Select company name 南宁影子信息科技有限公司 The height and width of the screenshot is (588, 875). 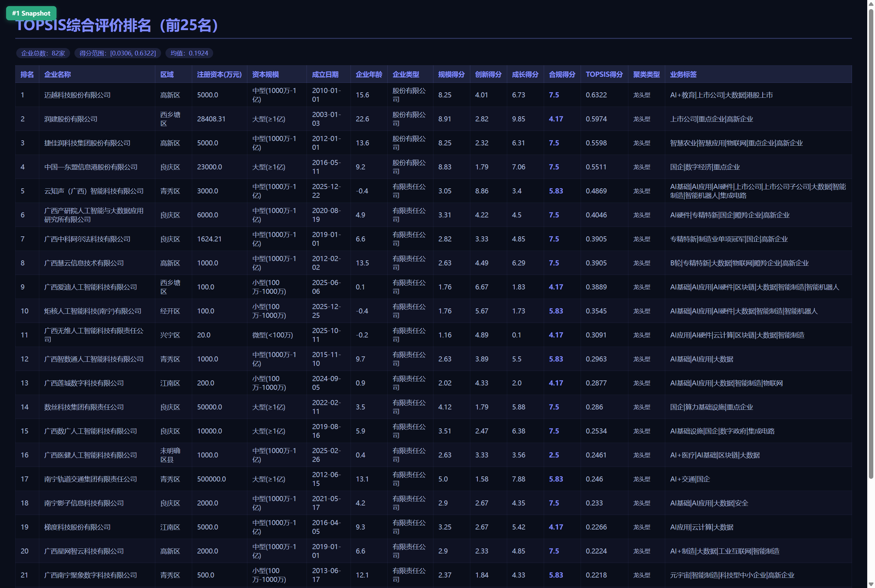[84, 503]
